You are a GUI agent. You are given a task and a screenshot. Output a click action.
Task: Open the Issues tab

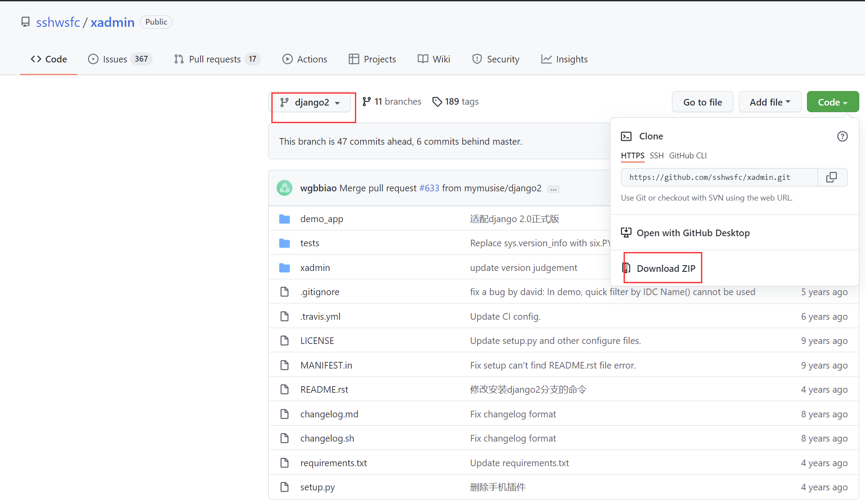coord(120,59)
